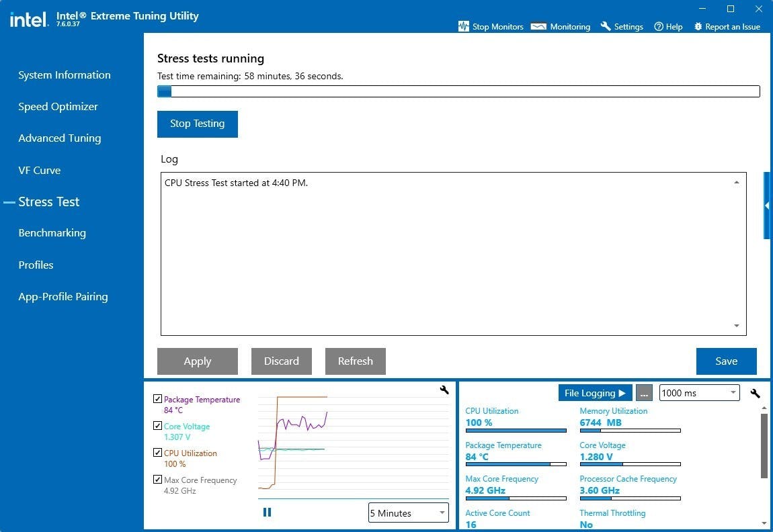Click the Monitoring label in header

click(x=570, y=27)
